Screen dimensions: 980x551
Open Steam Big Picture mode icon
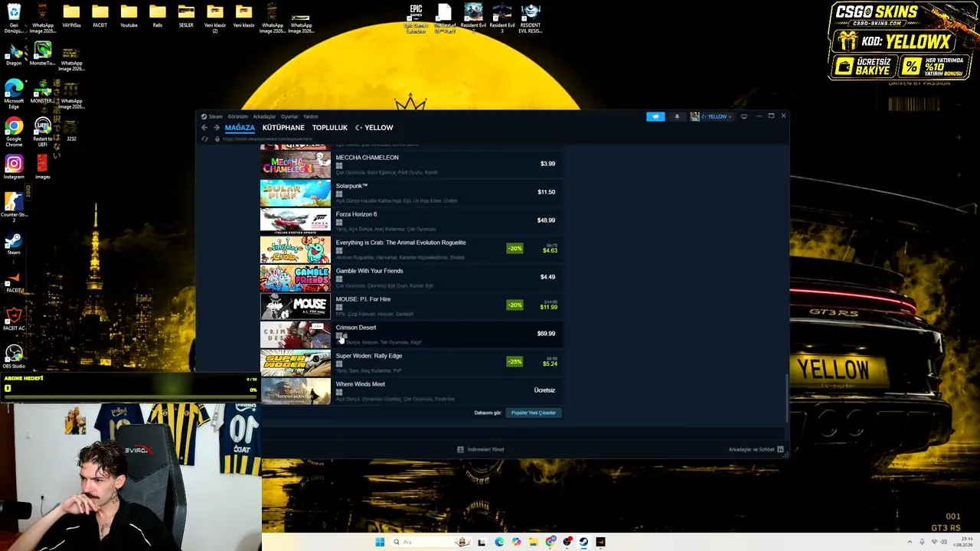point(743,116)
